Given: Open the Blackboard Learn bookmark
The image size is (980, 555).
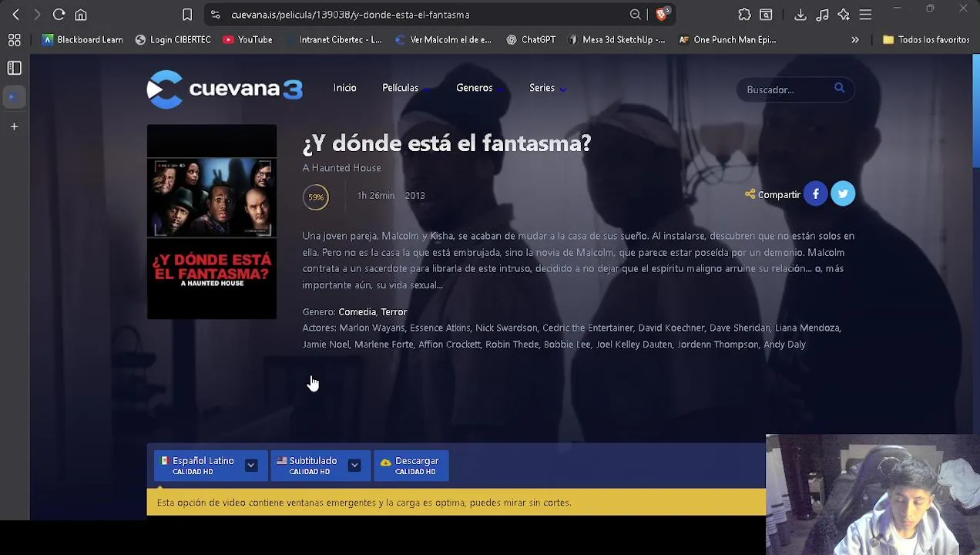Looking at the screenshot, I should pyautogui.click(x=82, y=39).
